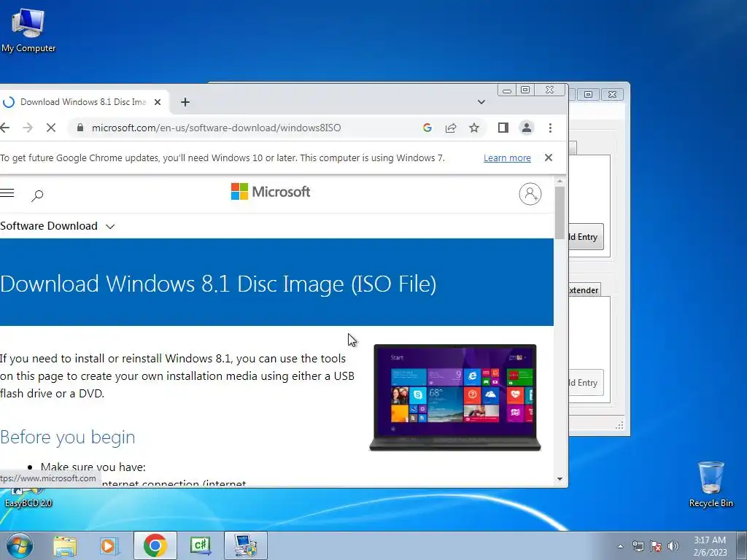Click the page vertical scrollbar thumb
The height and width of the screenshot is (560, 747).
[560, 212]
